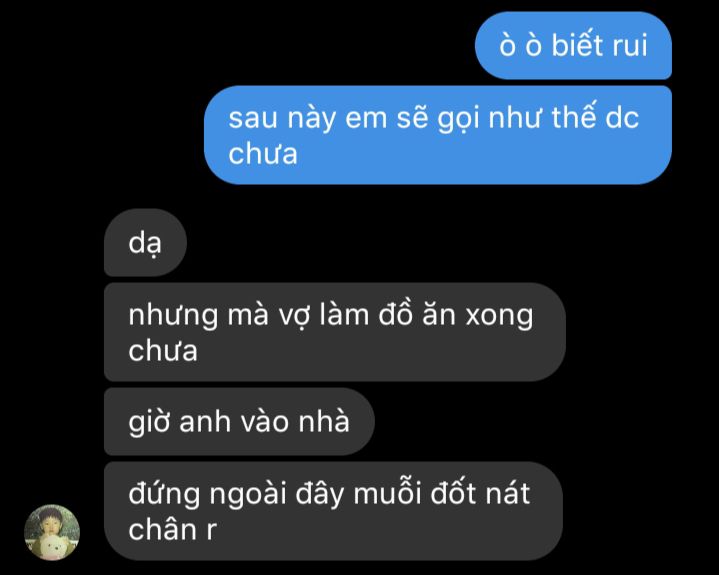Click the word "rui" in top bubble

click(630, 46)
